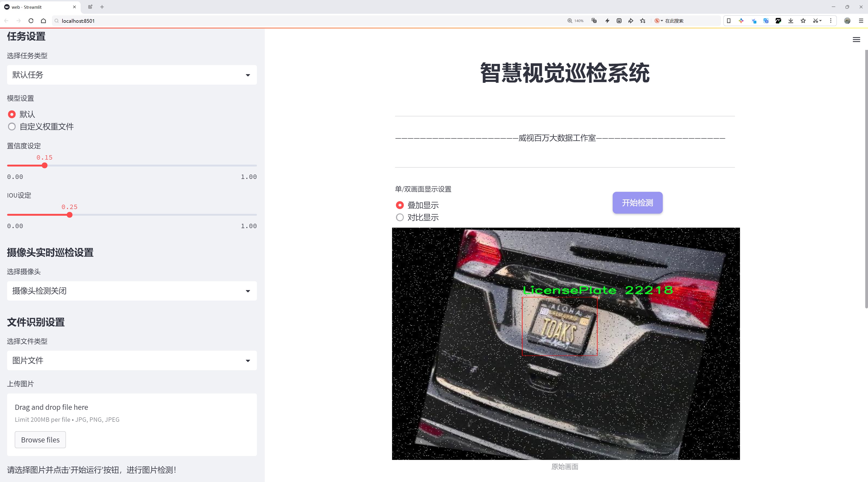Go forward with the forward arrow
Image resolution: width=868 pixels, height=482 pixels.
(19, 20)
